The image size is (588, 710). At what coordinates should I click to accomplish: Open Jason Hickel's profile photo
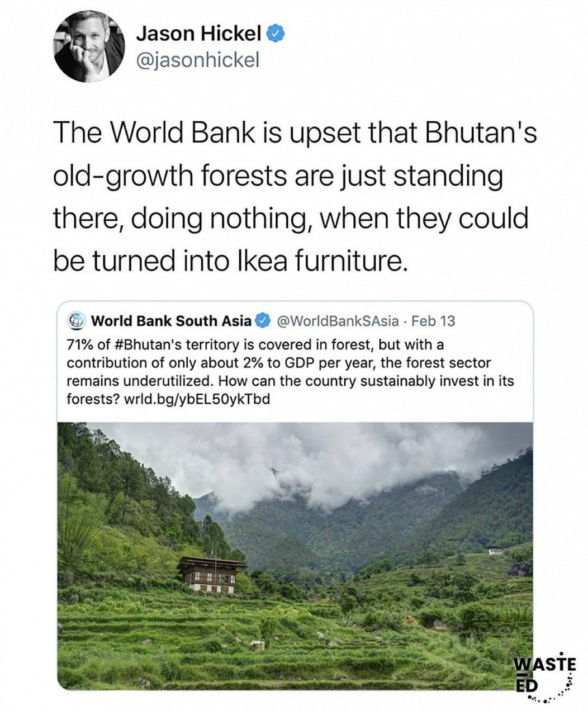pos(89,47)
